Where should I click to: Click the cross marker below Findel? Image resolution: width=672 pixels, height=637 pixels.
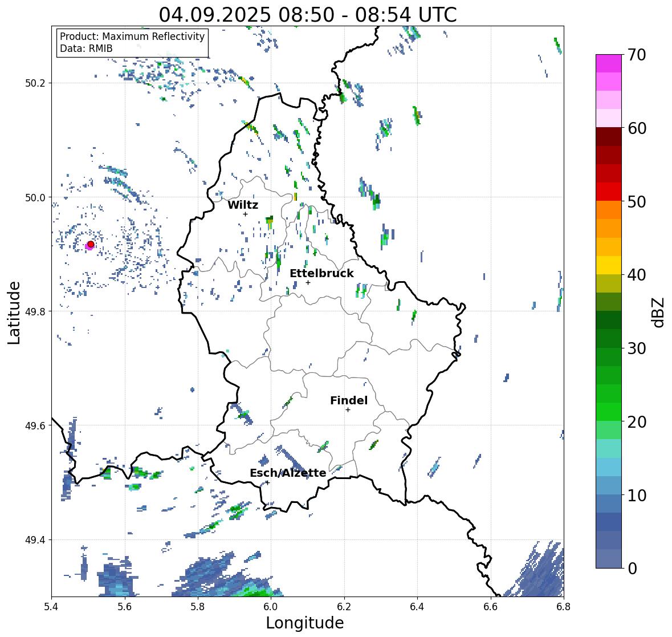[x=348, y=410]
